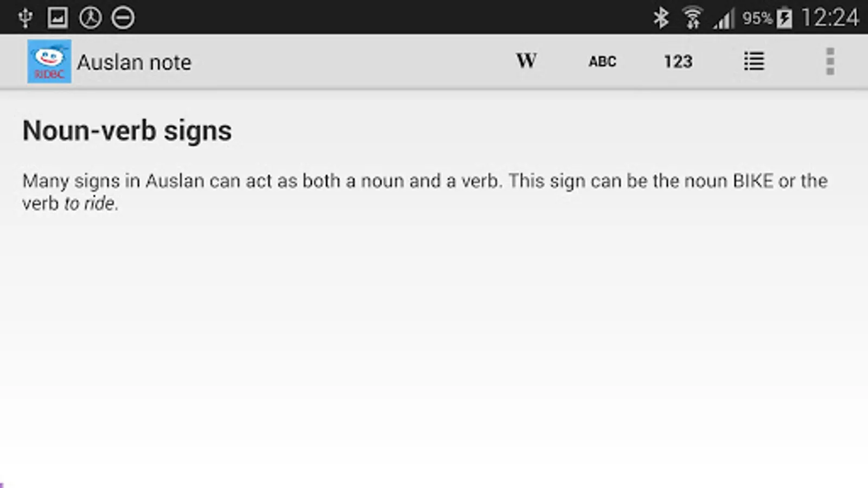Open the three-dot overflow menu
This screenshot has height=488, width=868.
(x=830, y=61)
